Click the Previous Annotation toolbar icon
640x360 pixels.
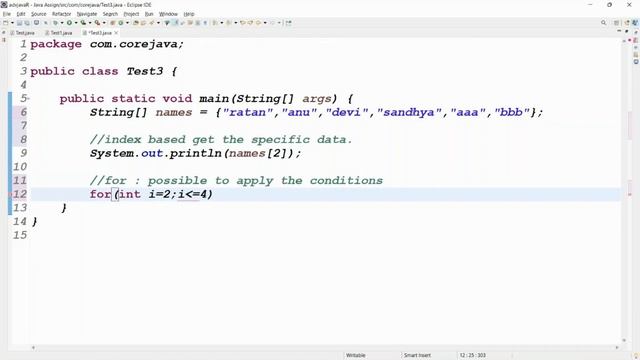[229, 23]
